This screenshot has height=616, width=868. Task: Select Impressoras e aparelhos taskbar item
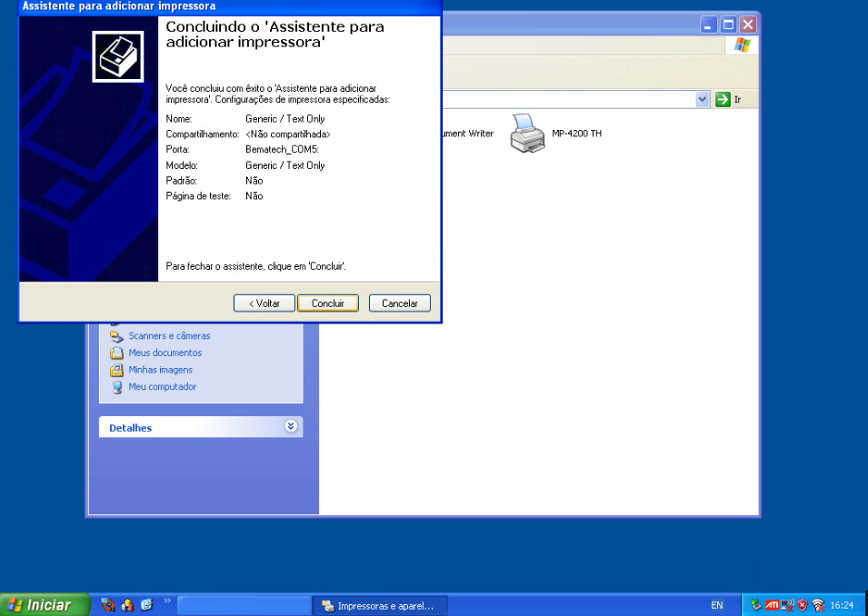pos(379,605)
